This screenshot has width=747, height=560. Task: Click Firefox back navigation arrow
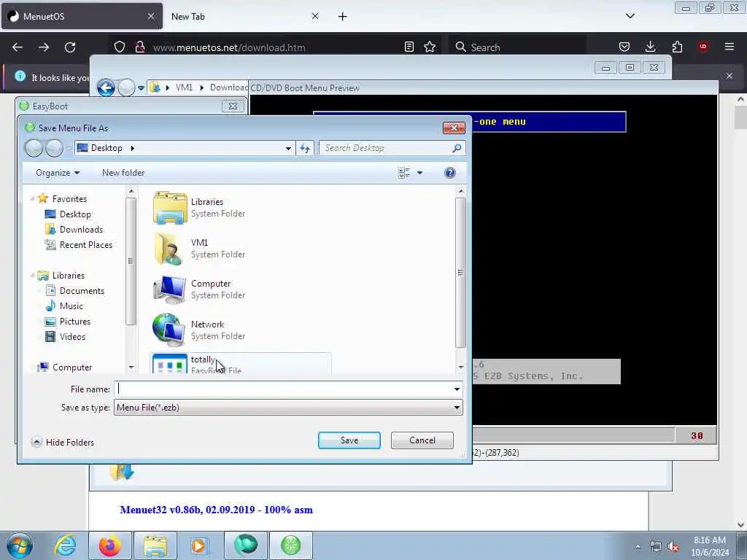tap(18, 47)
